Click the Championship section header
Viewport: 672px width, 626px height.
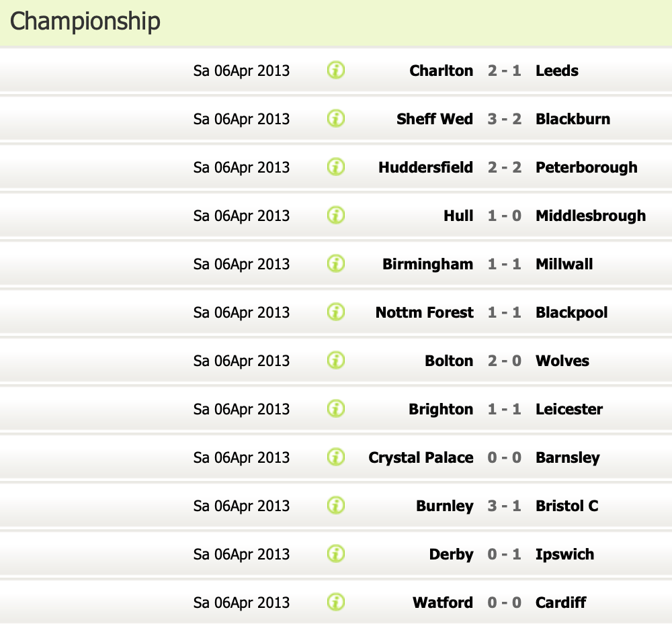[x=85, y=21]
